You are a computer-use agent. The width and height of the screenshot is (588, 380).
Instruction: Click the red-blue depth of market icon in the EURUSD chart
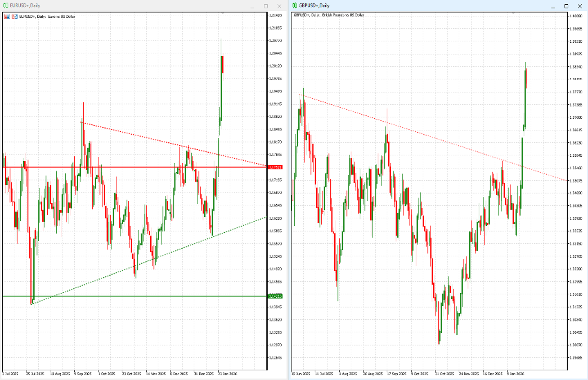point(6,15)
